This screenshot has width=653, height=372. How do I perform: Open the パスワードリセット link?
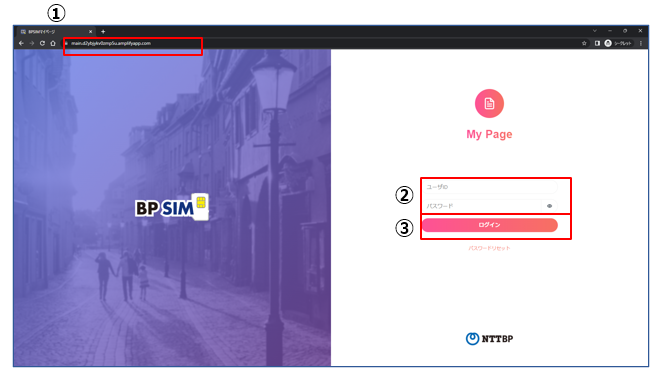(x=489, y=248)
